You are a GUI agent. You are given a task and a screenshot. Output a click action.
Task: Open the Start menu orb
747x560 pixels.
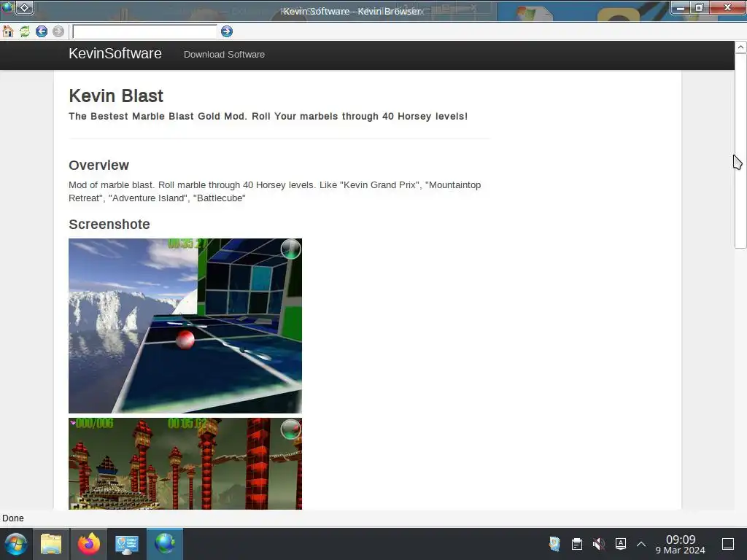pyautogui.click(x=16, y=544)
